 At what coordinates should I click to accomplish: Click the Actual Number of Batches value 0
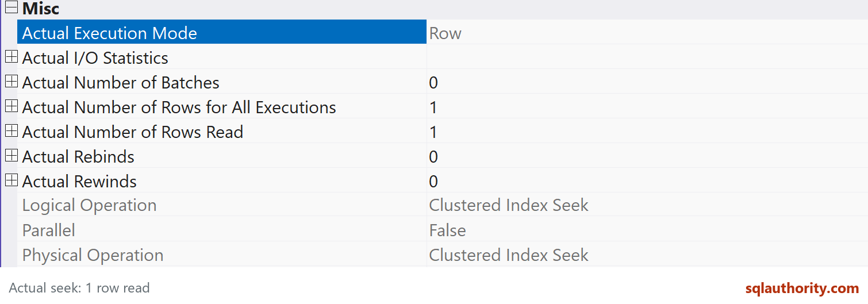point(433,83)
